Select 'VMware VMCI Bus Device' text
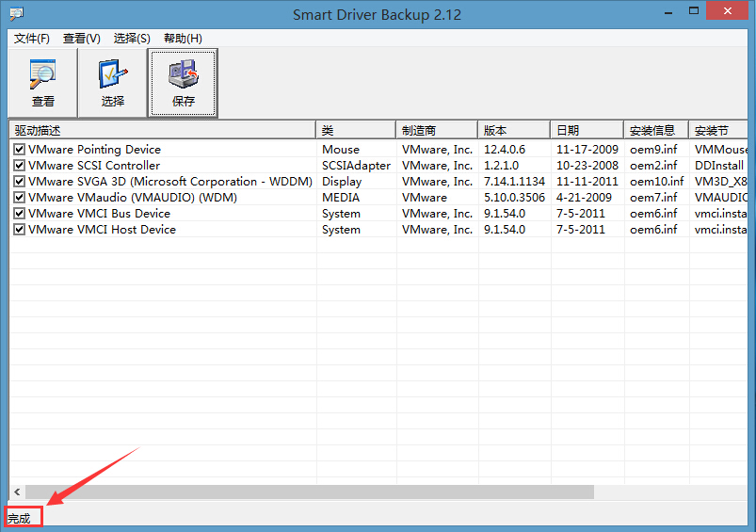The image size is (756, 532). point(99,213)
